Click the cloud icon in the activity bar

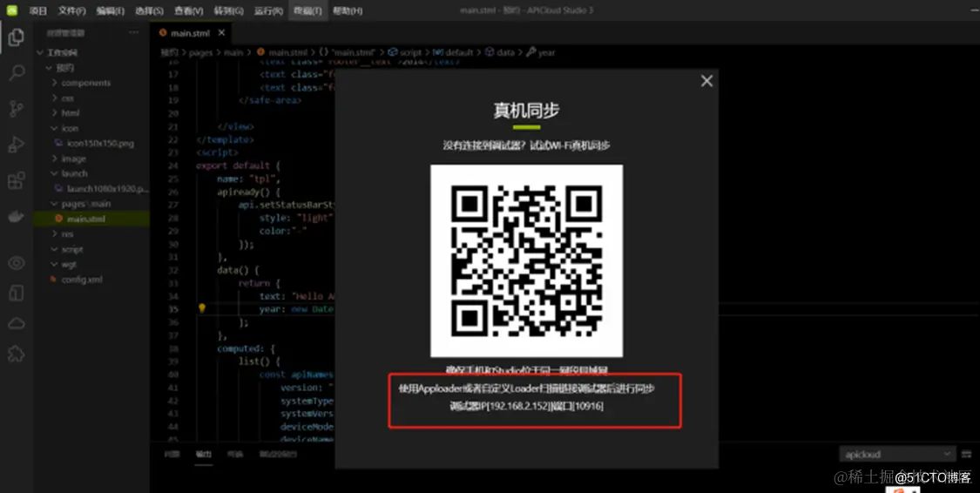[x=17, y=323]
